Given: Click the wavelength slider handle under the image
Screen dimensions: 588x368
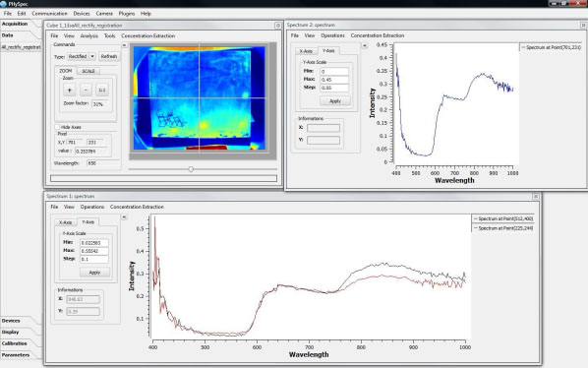Looking at the screenshot, I should point(191,169).
